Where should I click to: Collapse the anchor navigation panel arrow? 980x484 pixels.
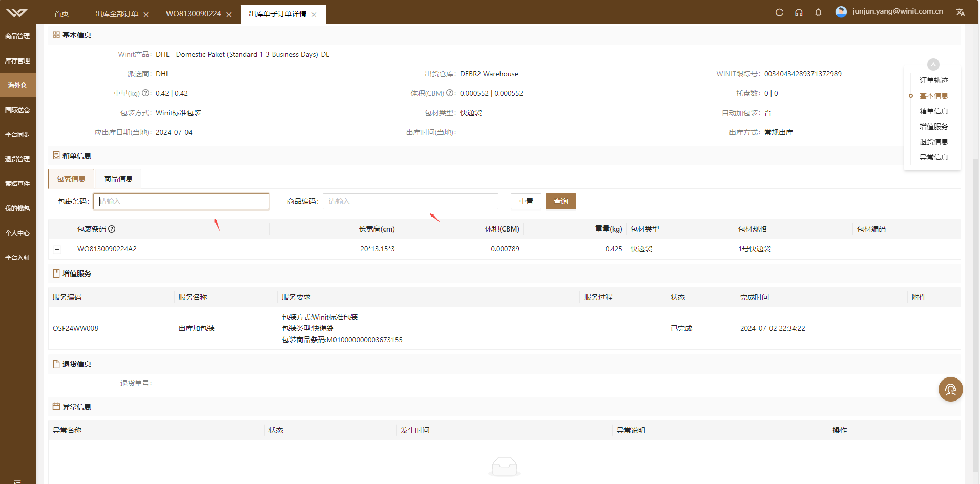[933, 65]
